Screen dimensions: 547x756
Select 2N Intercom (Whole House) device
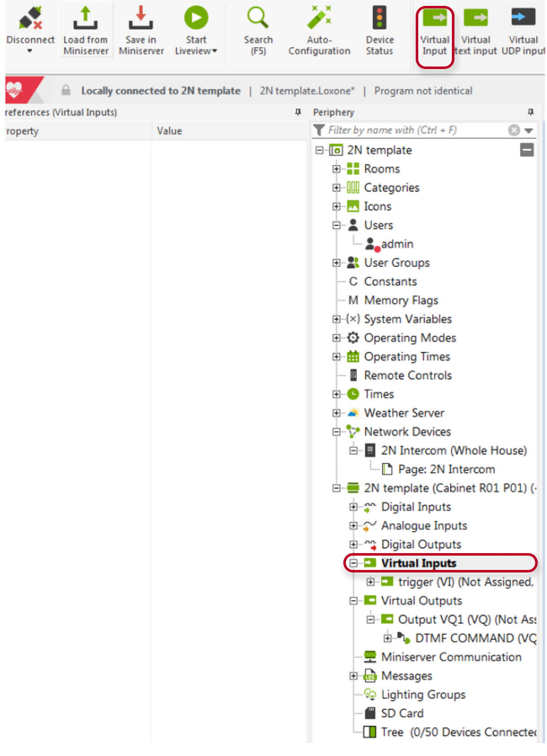[454, 450]
